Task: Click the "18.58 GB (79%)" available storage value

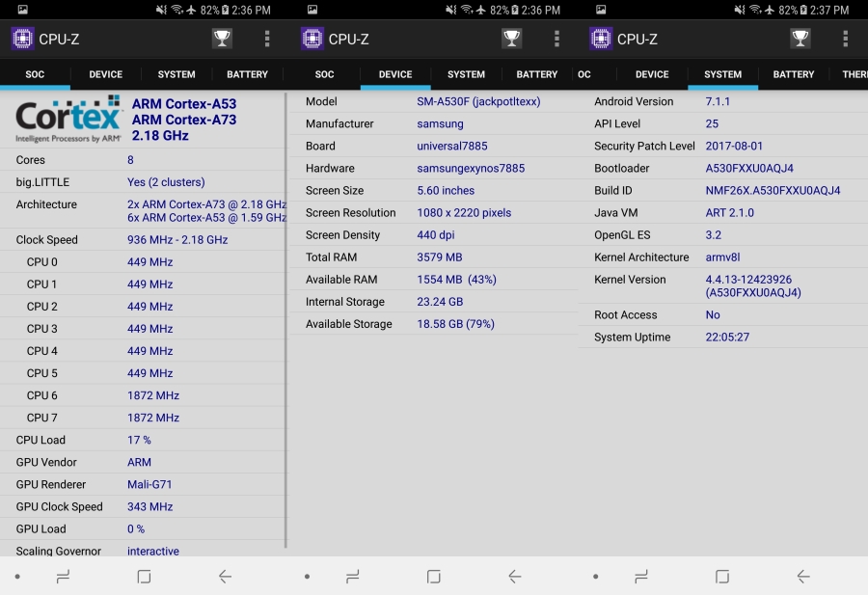Action: pyautogui.click(x=455, y=324)
